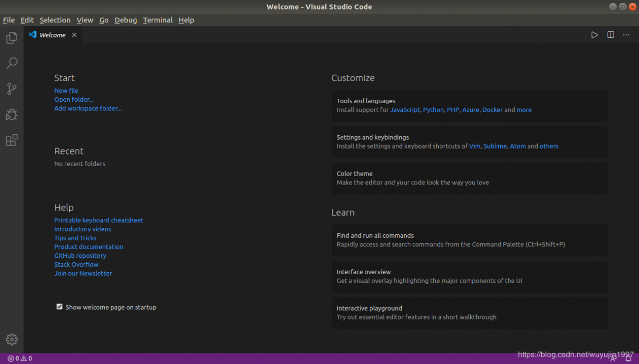
Task: Install Atom keybindings link
Action: coord(518,146)
